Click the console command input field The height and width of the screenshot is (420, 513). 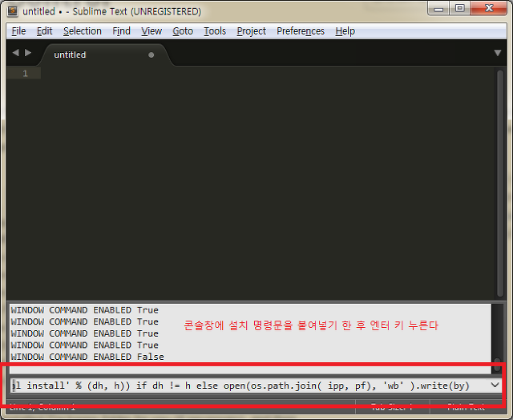[x=249, y=386]
